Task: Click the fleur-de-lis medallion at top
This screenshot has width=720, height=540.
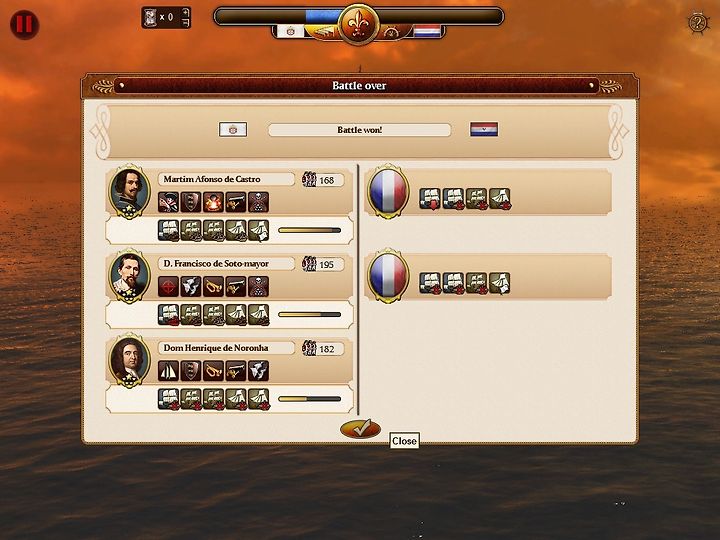Action: click(x=359, y=24)
